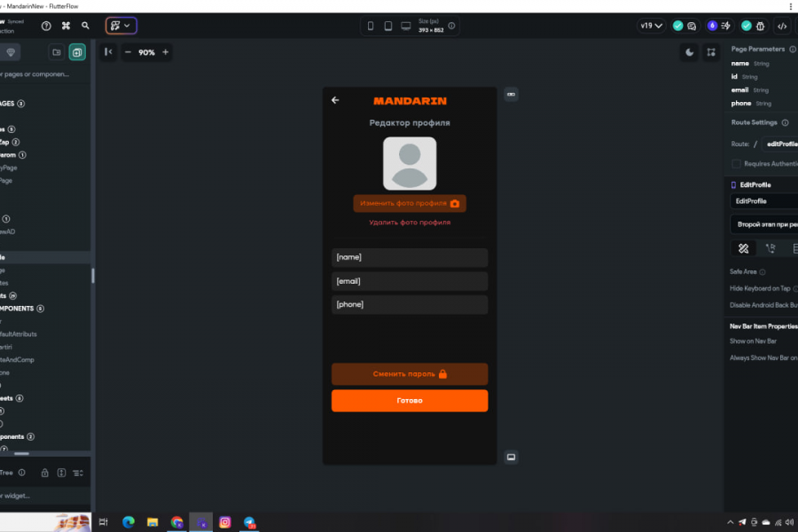The height and width of the screenshot is (532, 798).
Task: Open the view code icon
Action: click(782, 26)
